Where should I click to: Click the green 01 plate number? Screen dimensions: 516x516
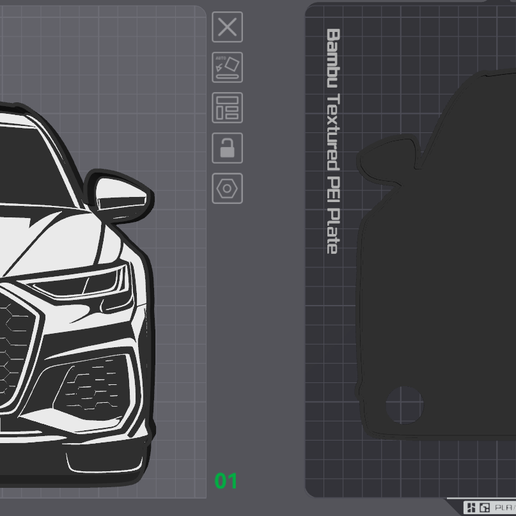click(x=226, y=481)
